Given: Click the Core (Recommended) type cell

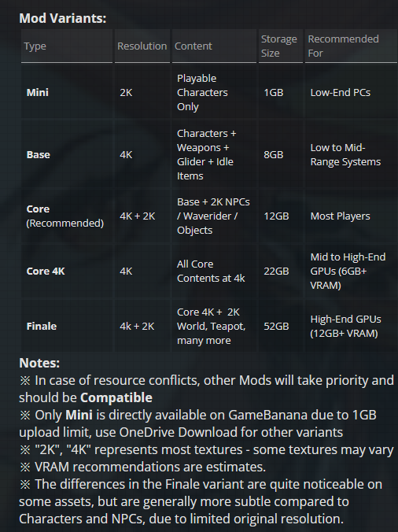Looking at the screenshot, I should 65,216.
